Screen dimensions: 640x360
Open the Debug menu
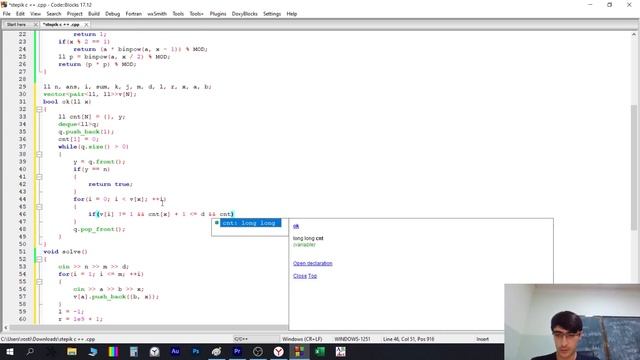pyautogui.click(x=113, y=14)
